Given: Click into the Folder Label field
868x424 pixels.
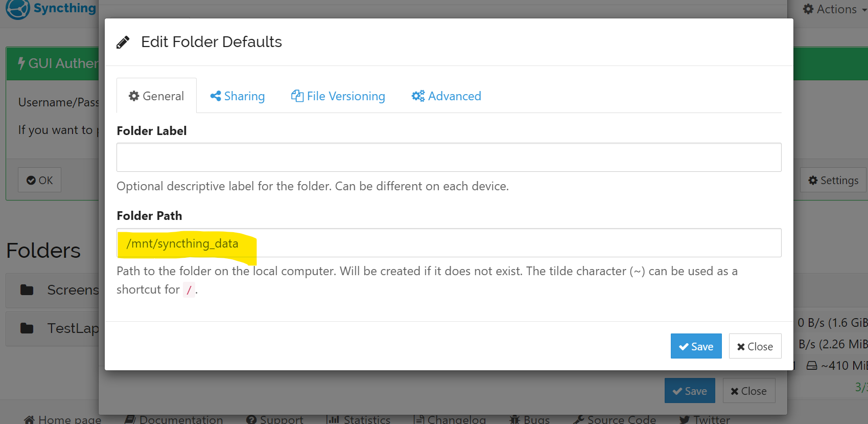Looking at the screenshot, I should click(x=449, y=157).
